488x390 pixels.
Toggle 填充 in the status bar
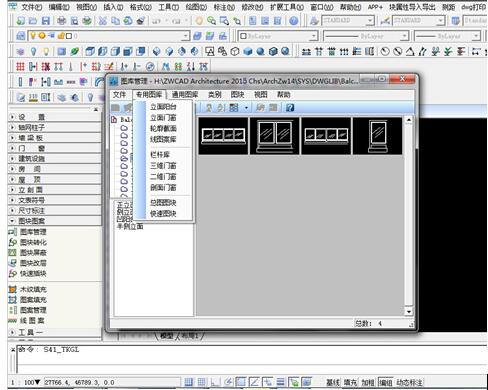click(350, 382)
